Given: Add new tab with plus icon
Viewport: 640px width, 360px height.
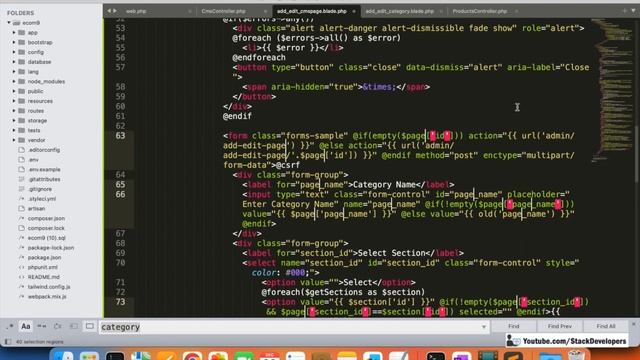Looking at the screenshot, I should [x=624, y=11].
